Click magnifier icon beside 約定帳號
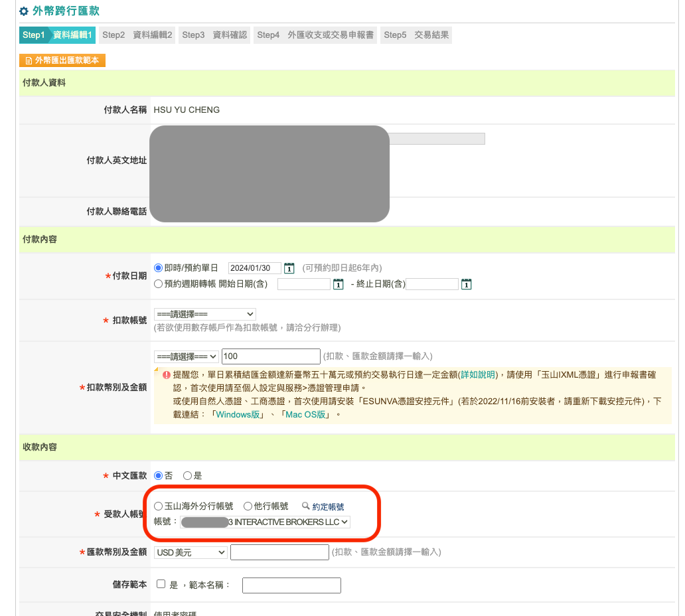 pos(306,506)
